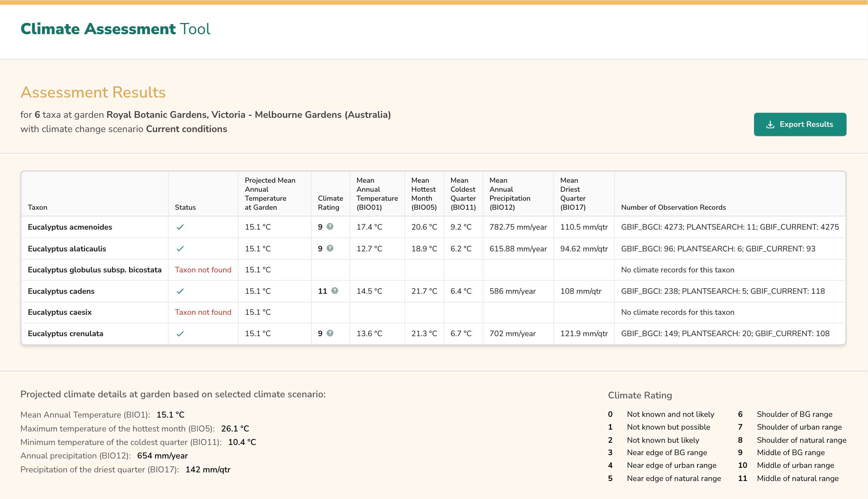Select the Eucalyptus globulus subsp. bicostata row

[x=94, y=269]
